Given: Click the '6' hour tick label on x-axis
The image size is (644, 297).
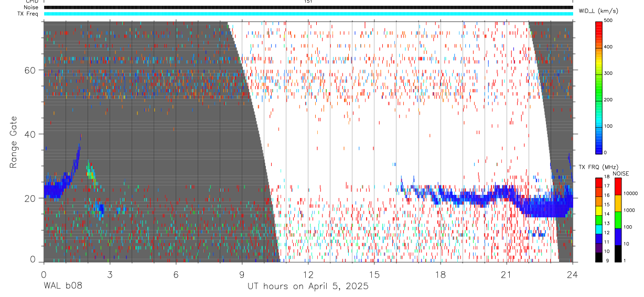Looking at the screenshot, I should click(176, 274).
